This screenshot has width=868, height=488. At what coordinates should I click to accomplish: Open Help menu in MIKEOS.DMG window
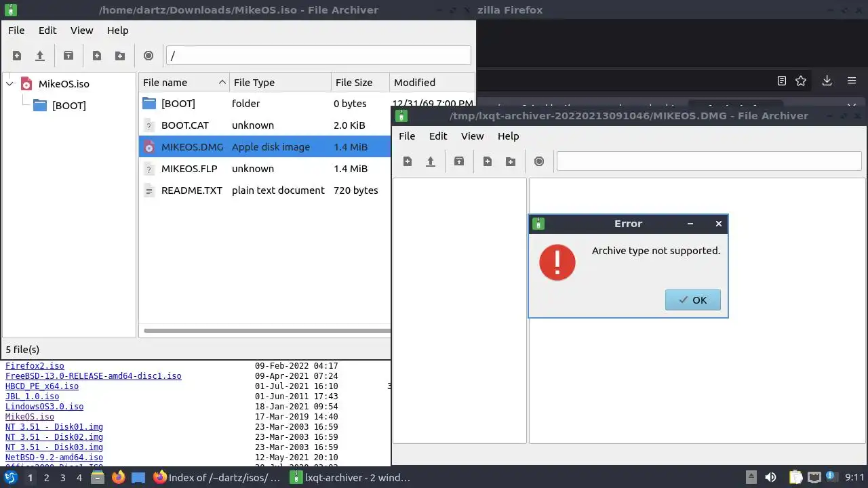[508, 136]
